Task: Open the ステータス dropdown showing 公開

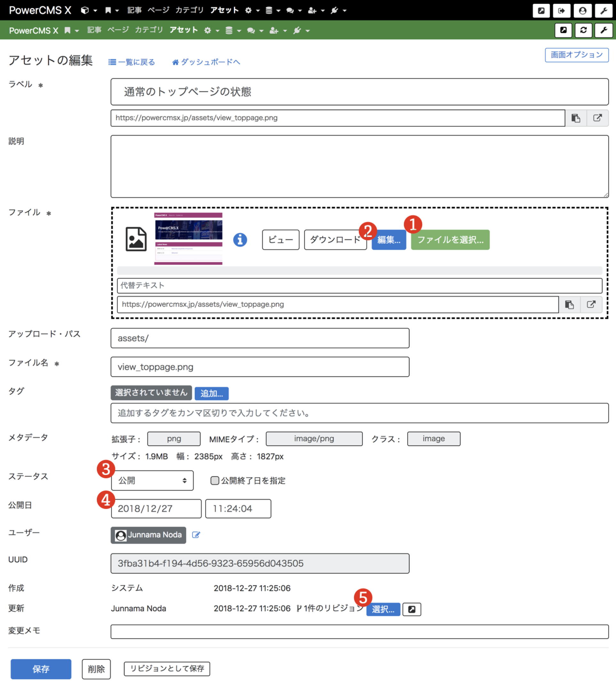Action: (x=152, y=480)
